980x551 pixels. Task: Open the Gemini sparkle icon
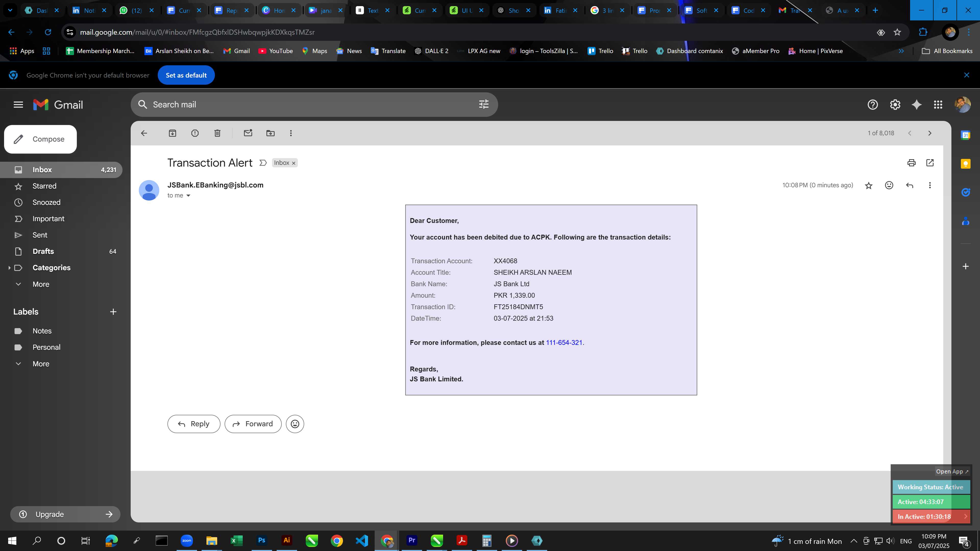(x=917, y=105)
